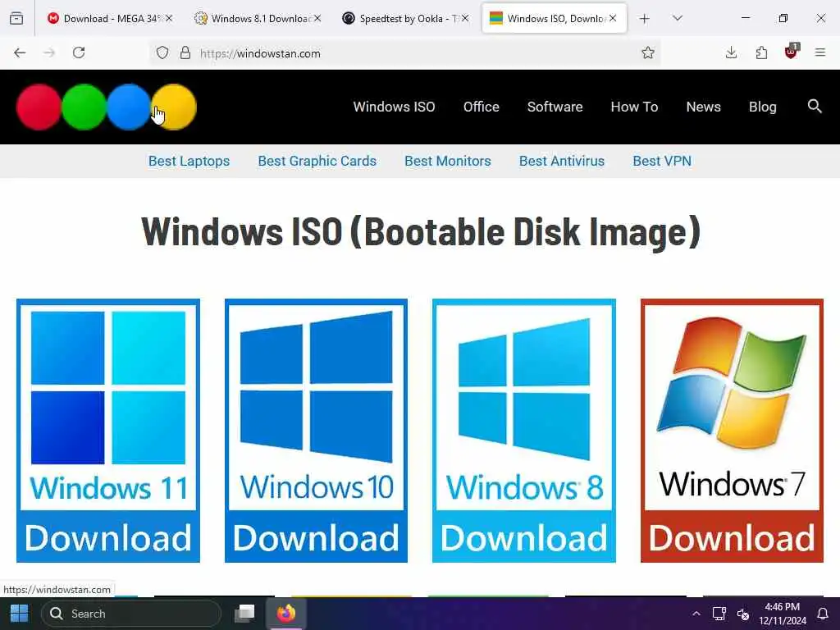Switch to the Windows 8.1 Download tab
Screen dimensions: 840x630
click(258, 18)
